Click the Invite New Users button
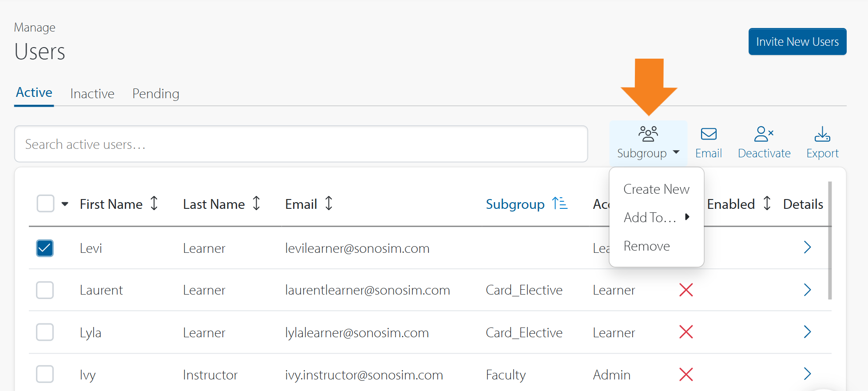868x391 pixels. [x=797, y=42]
